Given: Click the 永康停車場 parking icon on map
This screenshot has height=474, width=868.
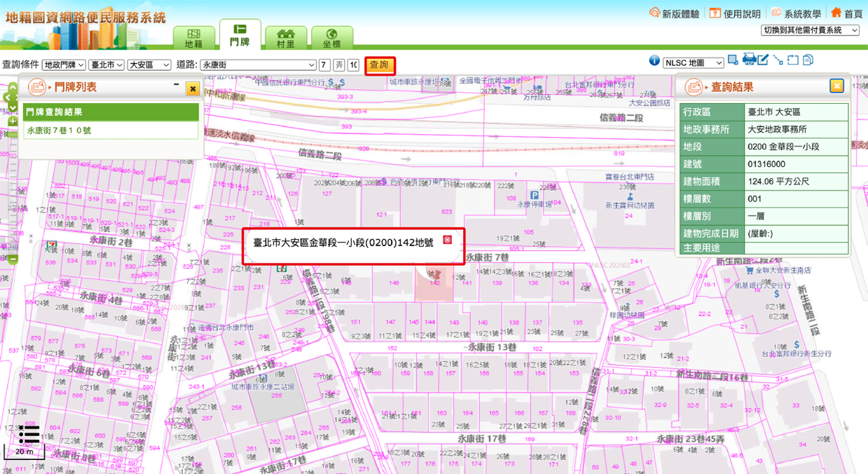Looking at the screenshot, I should [x=535, y=195].
